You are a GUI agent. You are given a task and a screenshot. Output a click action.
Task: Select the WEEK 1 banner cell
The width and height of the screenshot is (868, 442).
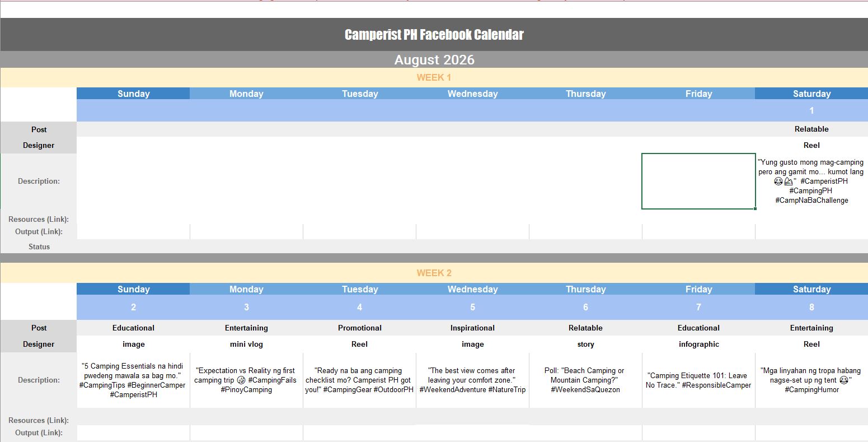click(434, 77)
